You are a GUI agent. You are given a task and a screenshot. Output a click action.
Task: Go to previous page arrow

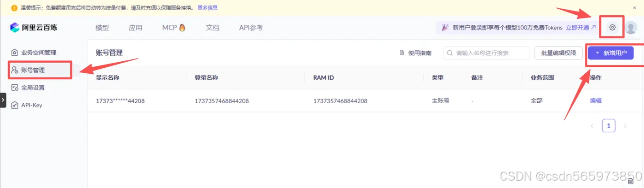point(592,126)
